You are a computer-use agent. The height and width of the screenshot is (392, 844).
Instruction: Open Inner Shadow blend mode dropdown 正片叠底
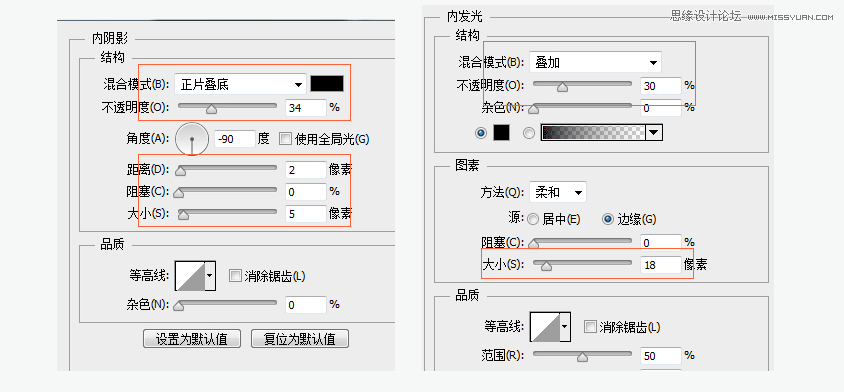click(240, 84)
